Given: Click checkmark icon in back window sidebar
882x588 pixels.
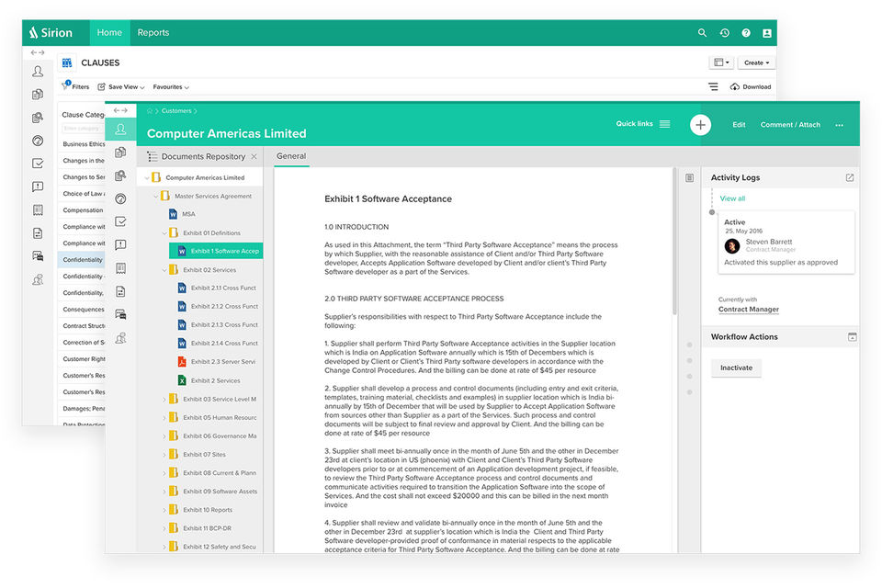Looking at the screenshot, I should (x=38, y=164).
